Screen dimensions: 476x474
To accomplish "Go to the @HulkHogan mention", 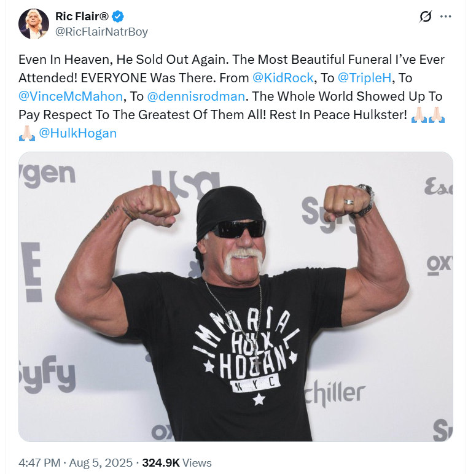I will [78, 133].
